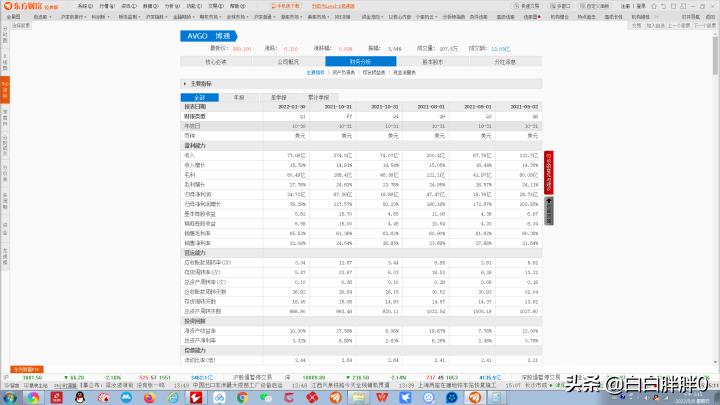Click the black up-arrow side widget
This screenshot has width=720, height=405.
click(x=549, y=211)
